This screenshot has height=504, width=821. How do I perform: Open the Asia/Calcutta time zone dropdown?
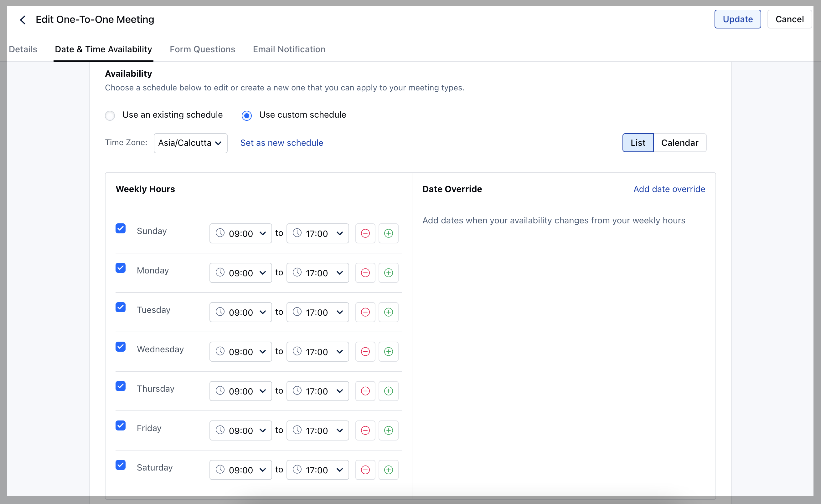click(x=190, y=143)
